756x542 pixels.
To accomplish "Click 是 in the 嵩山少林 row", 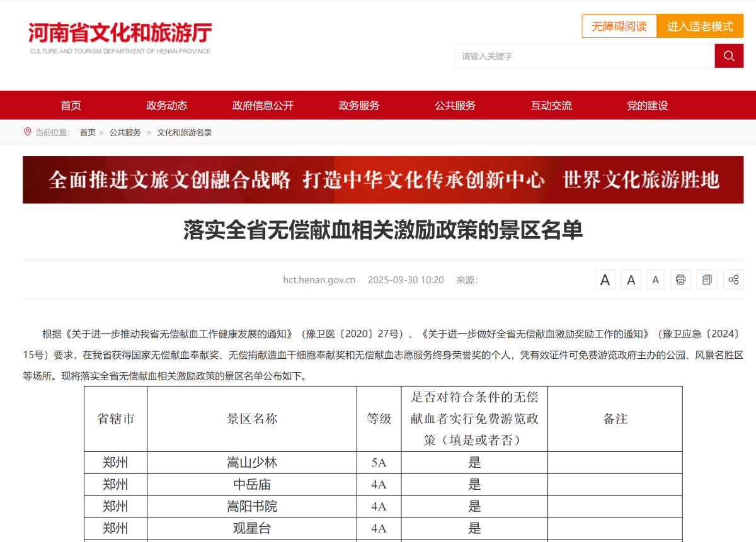I will point(474,463).
